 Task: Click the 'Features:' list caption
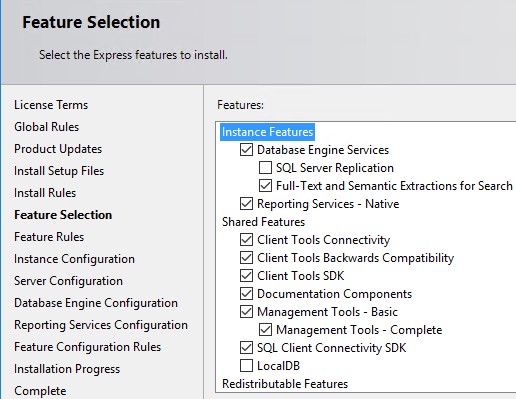click(240, 105)
